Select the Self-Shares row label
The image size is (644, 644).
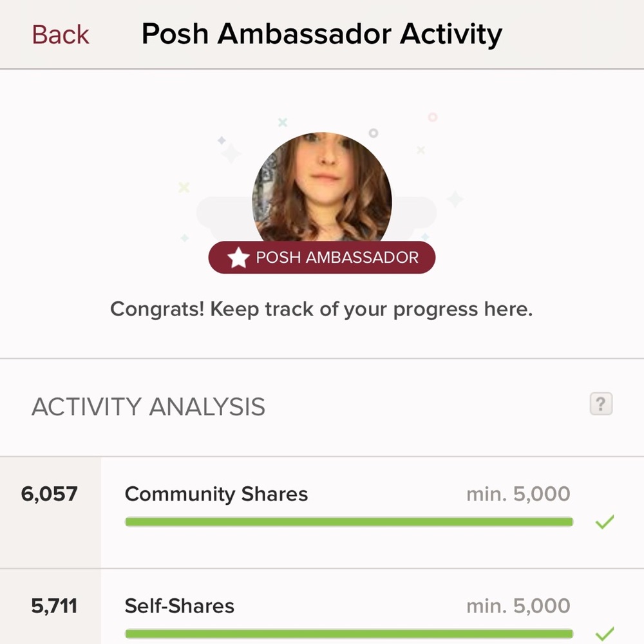[180, 606]
